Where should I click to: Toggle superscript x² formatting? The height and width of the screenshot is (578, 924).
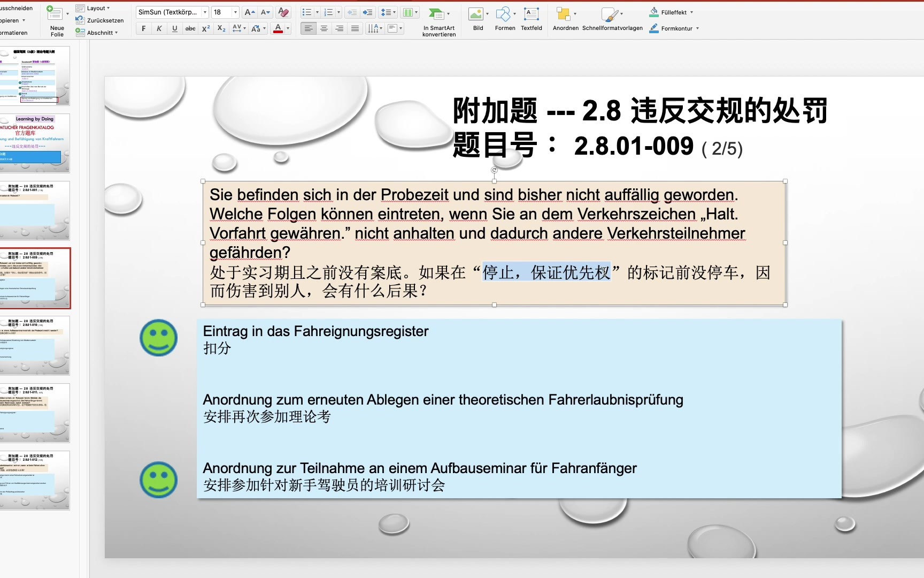[x=206, y=28]
